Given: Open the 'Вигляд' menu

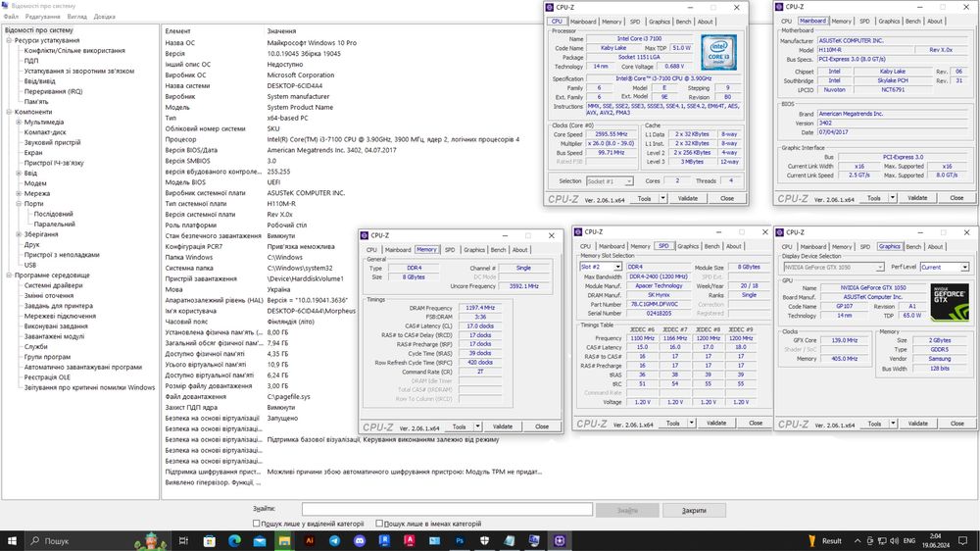Looking at the screenshot, I should 76,17.
